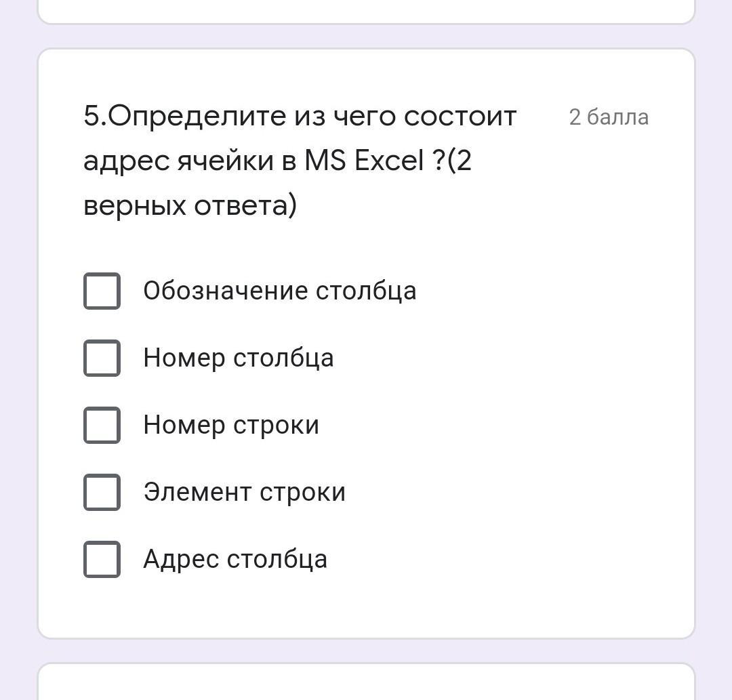Select the Номер строки answer option
The width and height of the screenshot is (732, 700).
(230, 425)
